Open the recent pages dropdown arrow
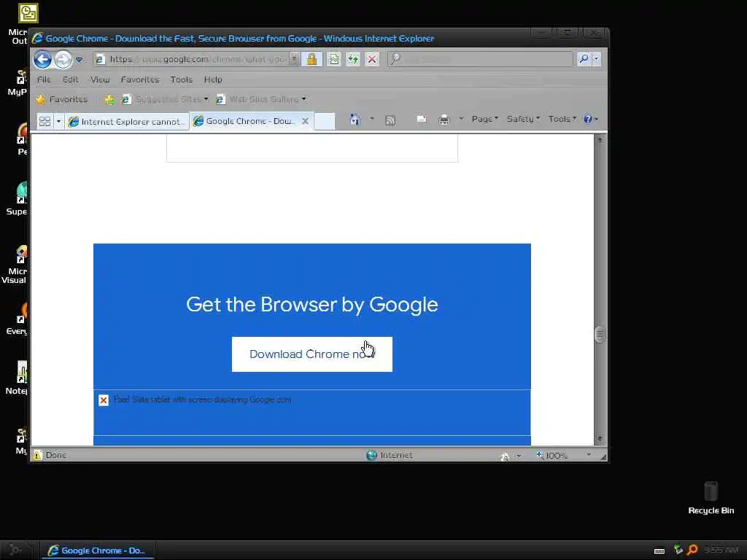Viewport: 747px width, 560px height. (x=79, y=60)
